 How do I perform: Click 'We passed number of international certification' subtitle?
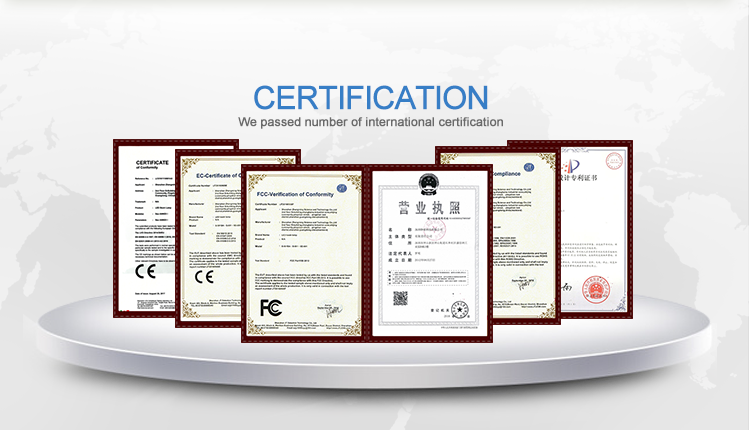click(371, 122)
